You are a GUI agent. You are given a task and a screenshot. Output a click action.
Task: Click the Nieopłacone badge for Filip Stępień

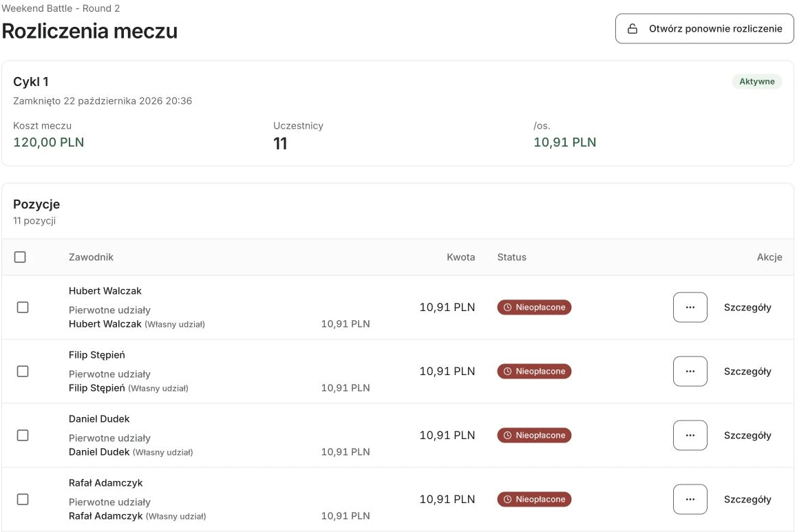coord(534,372)
